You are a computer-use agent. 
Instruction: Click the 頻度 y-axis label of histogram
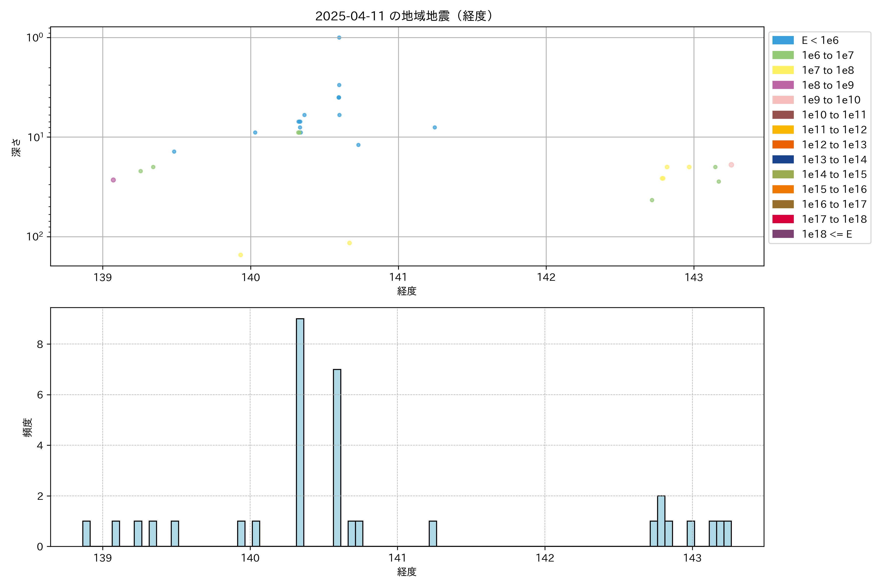click(x=27, y=428)
